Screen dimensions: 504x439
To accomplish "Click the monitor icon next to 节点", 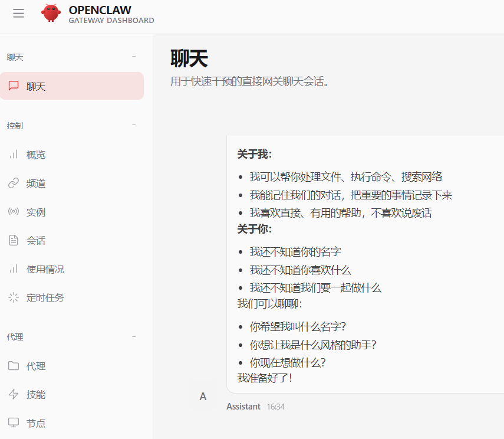I will (13, 423).
